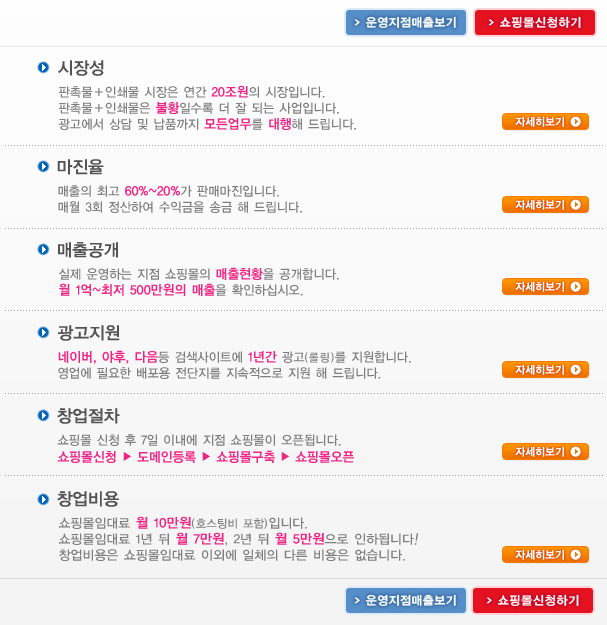607x625 pixels.
Task: Open 자세히보기 for the 창업비용 section
Action: point(545,554)
